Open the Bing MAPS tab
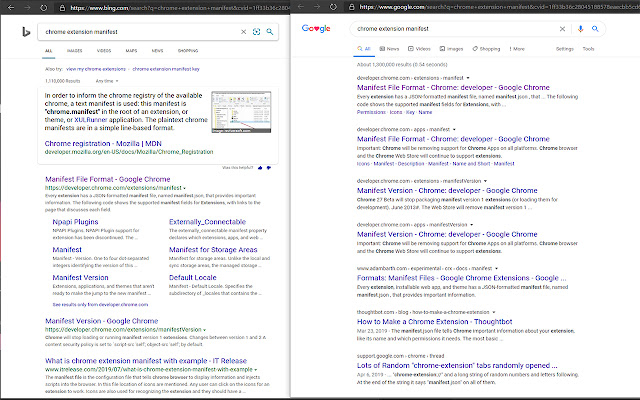This screenshot has width=640, height=400. [x=131, y=51]
